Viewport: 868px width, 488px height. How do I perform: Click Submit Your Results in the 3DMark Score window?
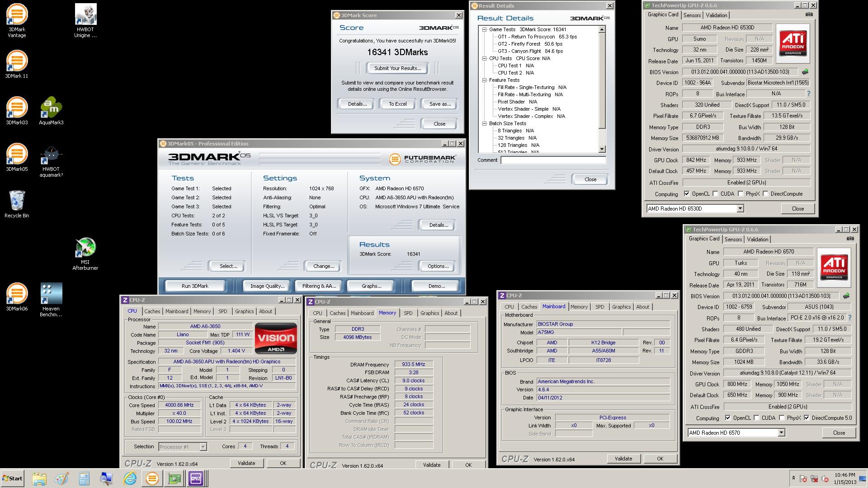click(397, 68)
